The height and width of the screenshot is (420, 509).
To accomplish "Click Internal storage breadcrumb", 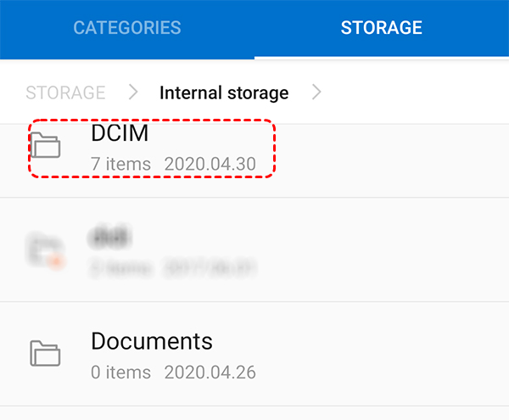I will click(x=224, y=92).
